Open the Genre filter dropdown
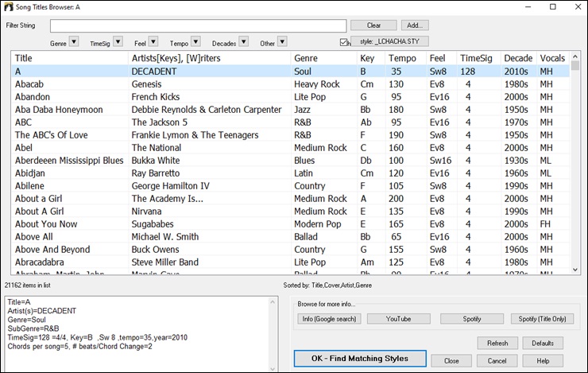The width and height of the screenshot is (588, 373). (74, 41)
